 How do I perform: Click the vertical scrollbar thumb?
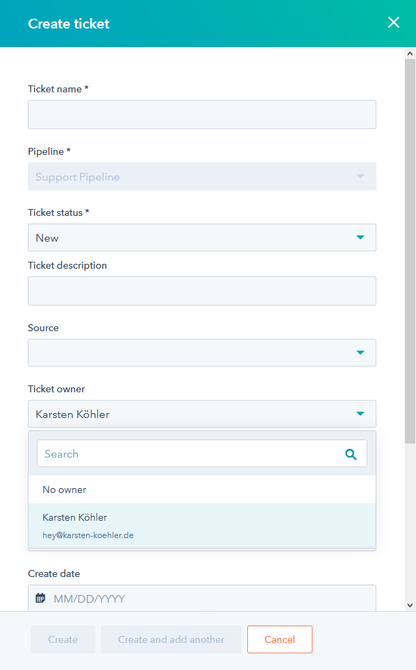click(x=410, y=251)
